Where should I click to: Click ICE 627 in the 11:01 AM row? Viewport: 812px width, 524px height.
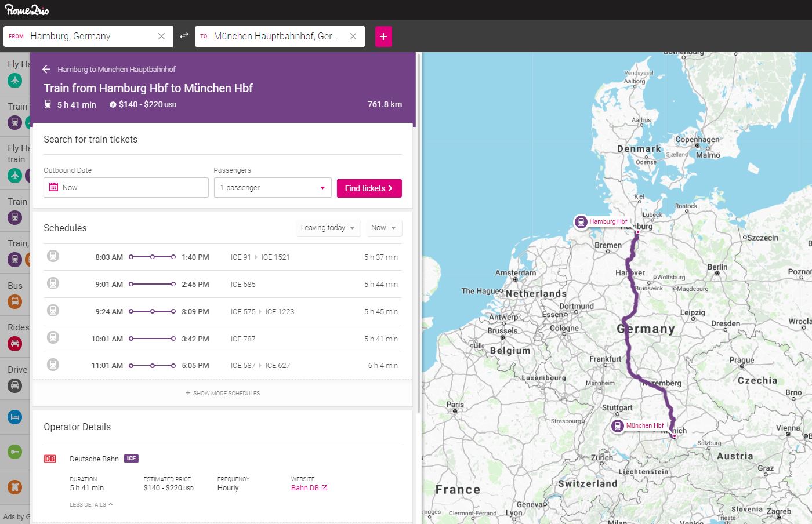coord(278,366)
